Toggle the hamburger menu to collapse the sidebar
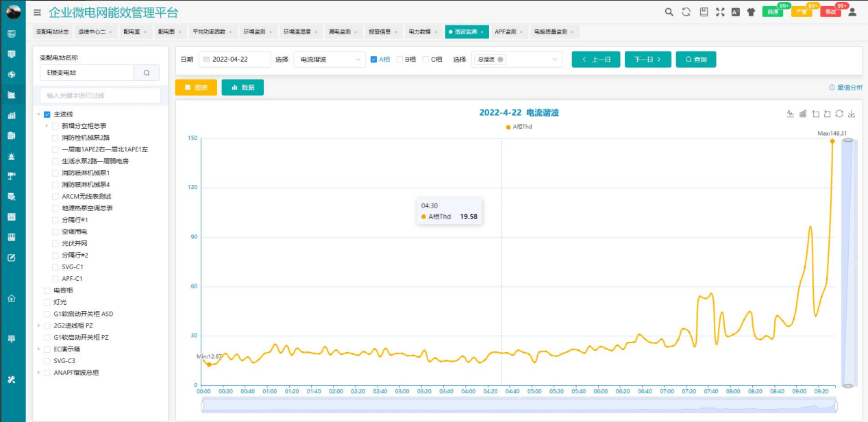This screenshot has height=422, width=868. coord(37,12)
